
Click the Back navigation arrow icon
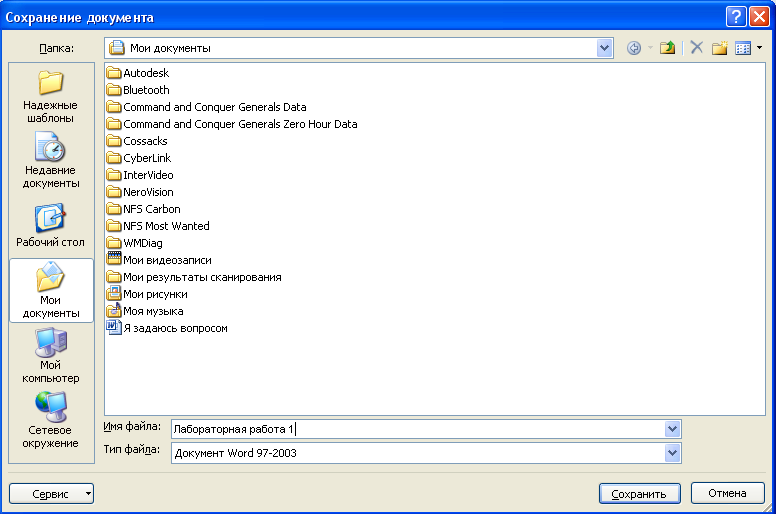pos(634,48)
